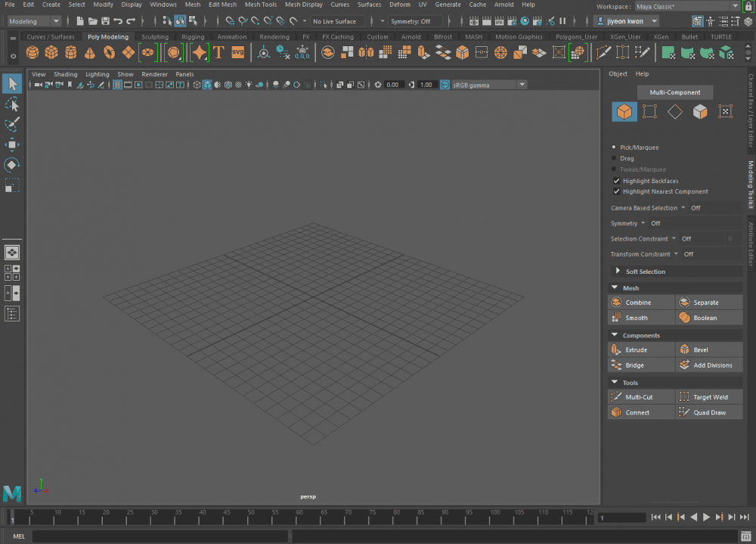Activate the Rotate tool in the toolbox
The width and height of the screenshot is (756, 544).
[12, 165]
